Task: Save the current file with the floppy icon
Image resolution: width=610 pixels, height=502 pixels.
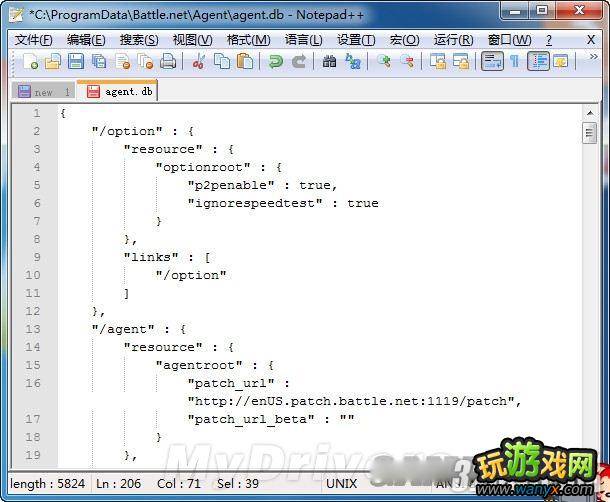Action: (76, 61)
